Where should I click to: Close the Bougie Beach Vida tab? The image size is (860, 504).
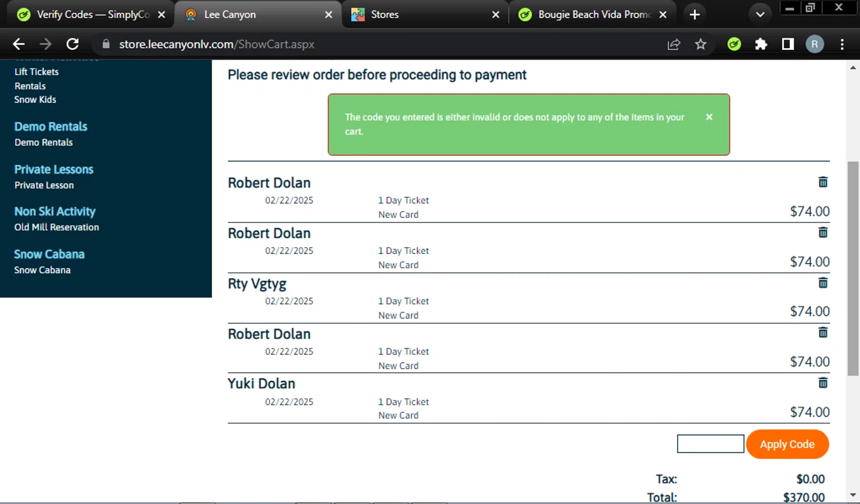pos(663,15)
